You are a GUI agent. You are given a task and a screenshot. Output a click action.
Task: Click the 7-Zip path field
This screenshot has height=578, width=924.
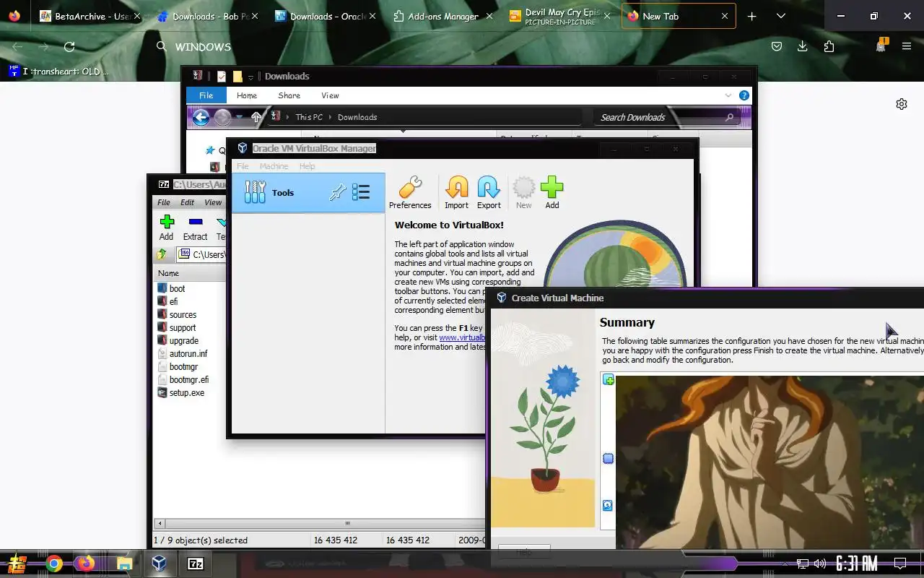pyautogui.click(x=201, y=254)
